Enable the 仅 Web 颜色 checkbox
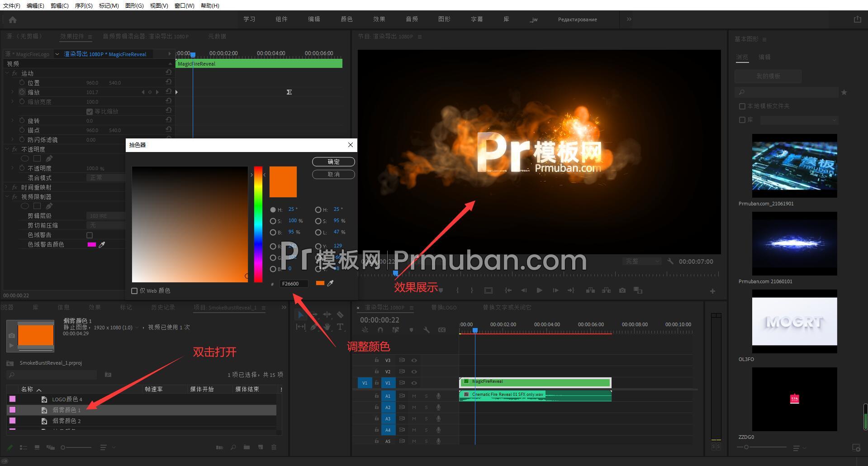The image size is (868, 466). coord(134,291)
